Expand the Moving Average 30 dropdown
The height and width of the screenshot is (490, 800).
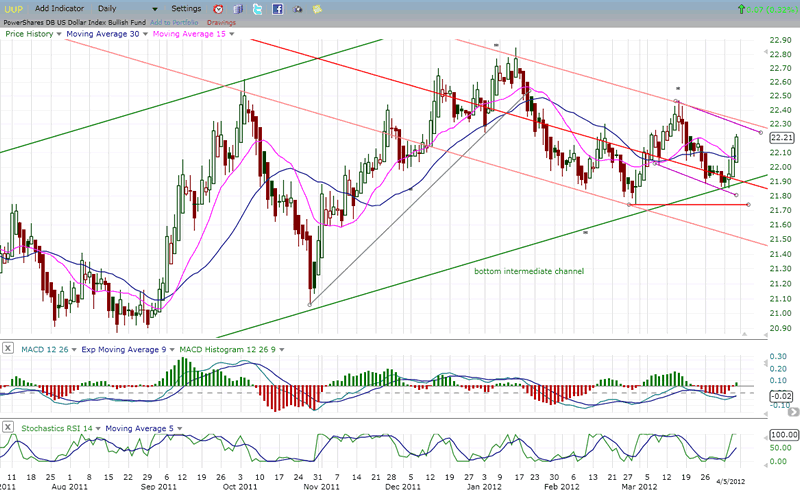(x=145, y=34)
